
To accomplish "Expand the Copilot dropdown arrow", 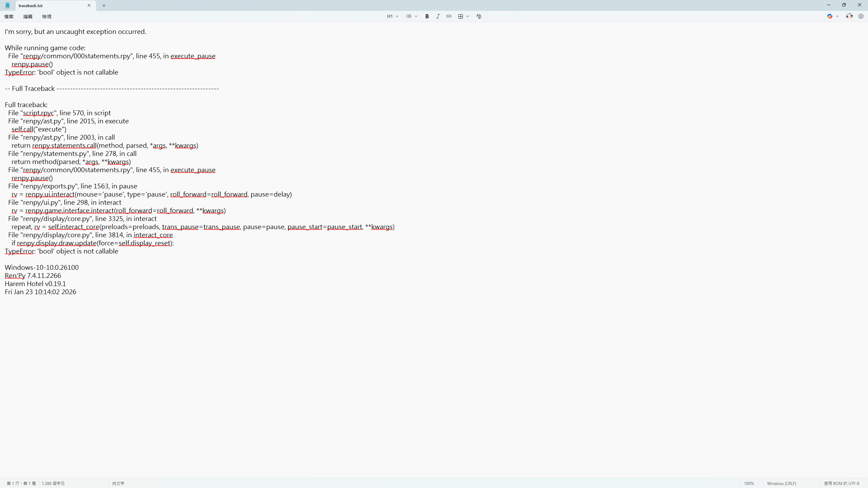I will point(837,16).
